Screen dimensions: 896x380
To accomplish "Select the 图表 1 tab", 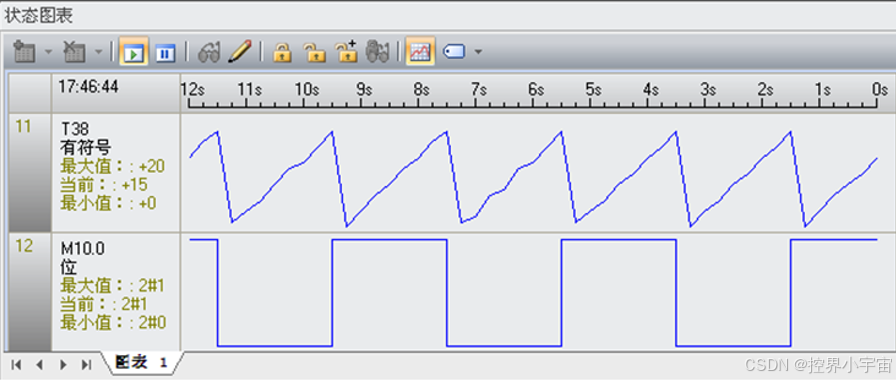I will 142,362.
